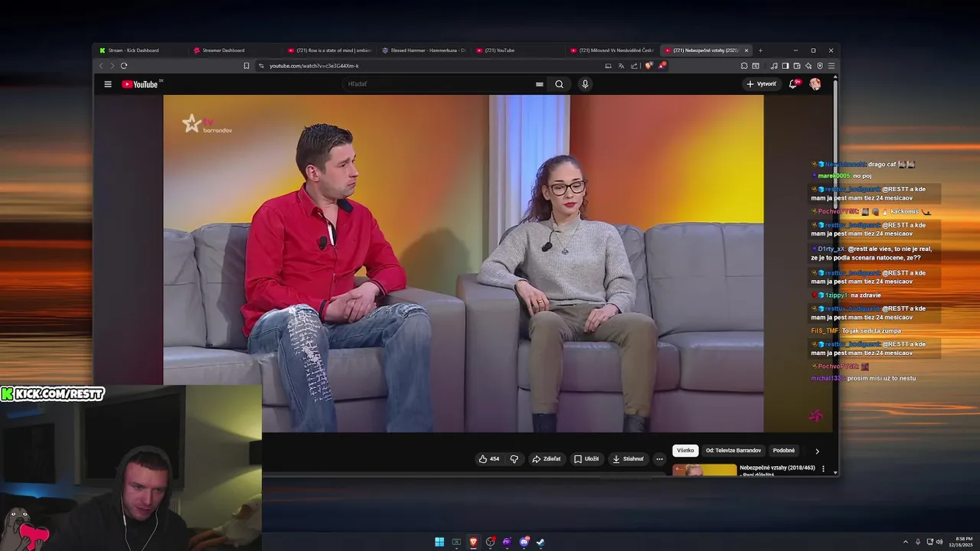
Task: Open Brave Rewards triangle icon
Action: coord(661,66)
